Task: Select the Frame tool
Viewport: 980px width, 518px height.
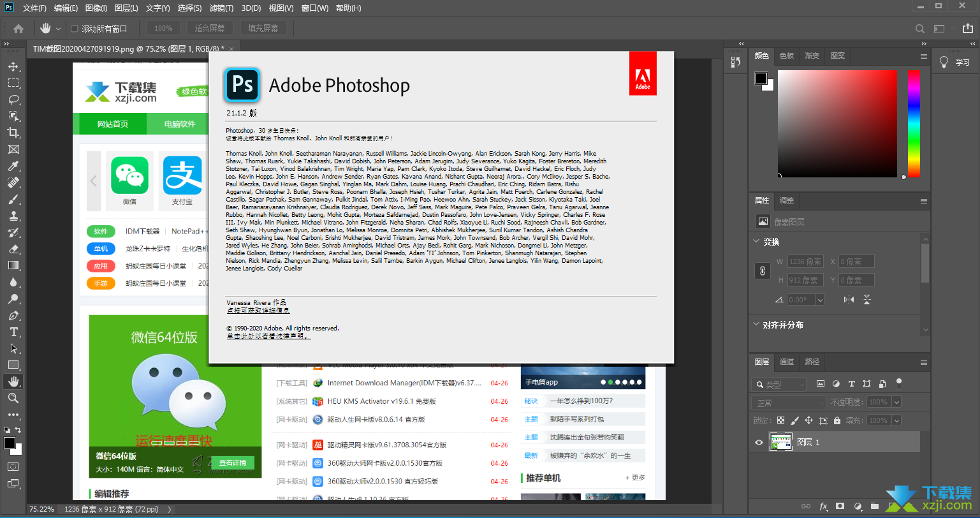Action: pyautogui.click(x=13, y=149)
